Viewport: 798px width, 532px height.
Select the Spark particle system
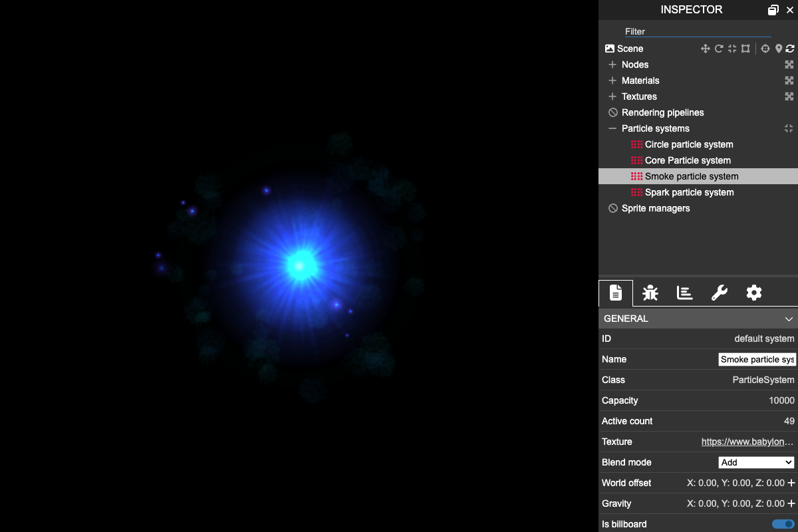[x=690, y=192]
